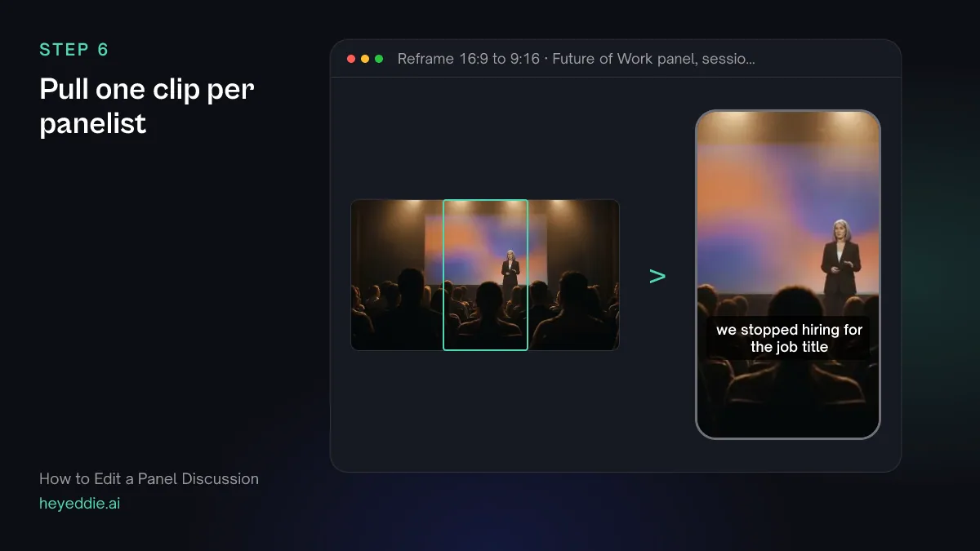Screen dimensions: 980x551
Task: Open the heyeddie.ai link
Action: click(80, 504)
